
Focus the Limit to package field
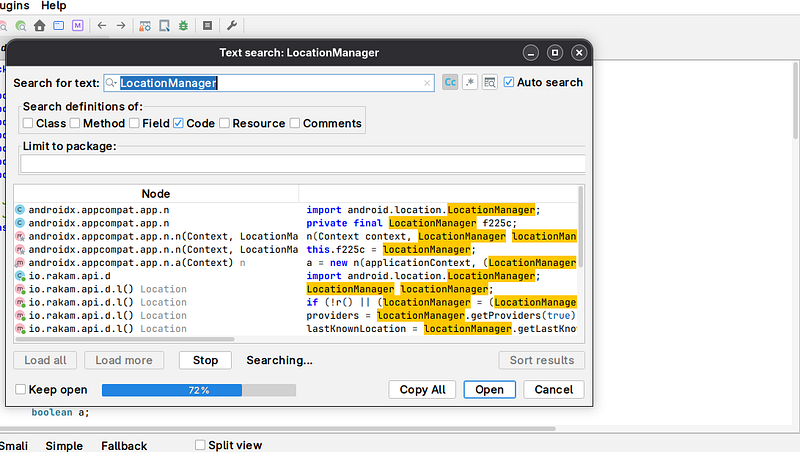(x=303, y=164)
